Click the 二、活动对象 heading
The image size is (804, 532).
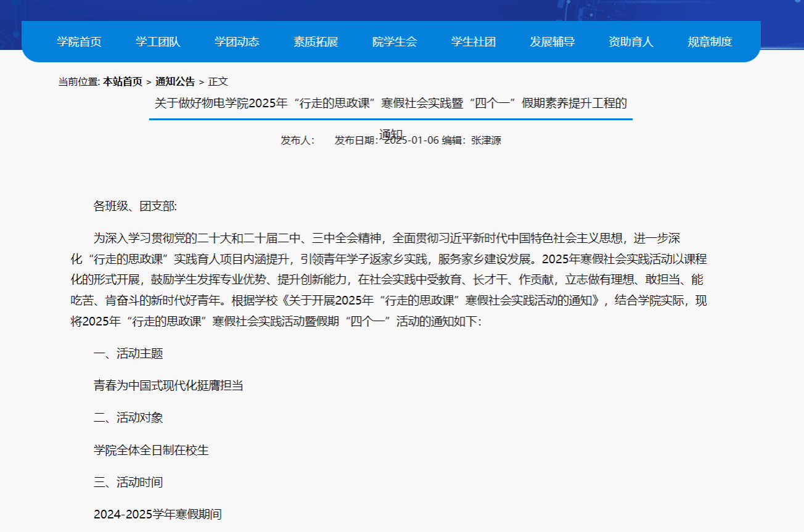click(128, 418)
